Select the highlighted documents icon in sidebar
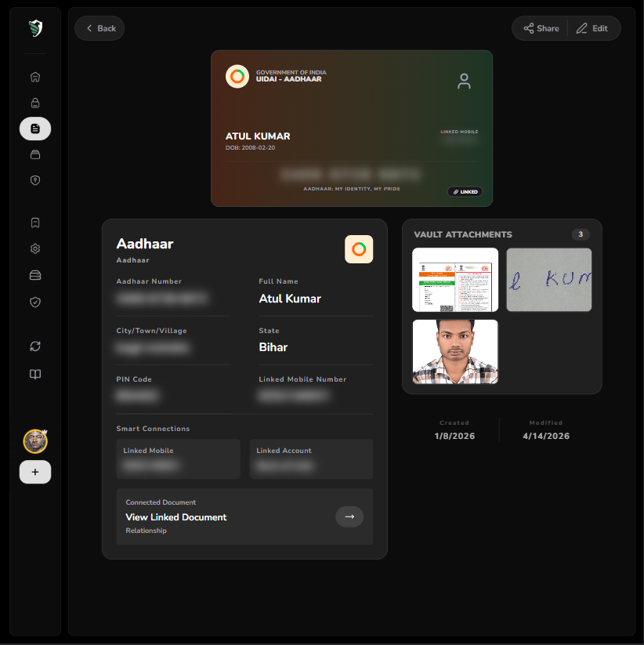The image size is (644, 645). (x=35, y=129)
